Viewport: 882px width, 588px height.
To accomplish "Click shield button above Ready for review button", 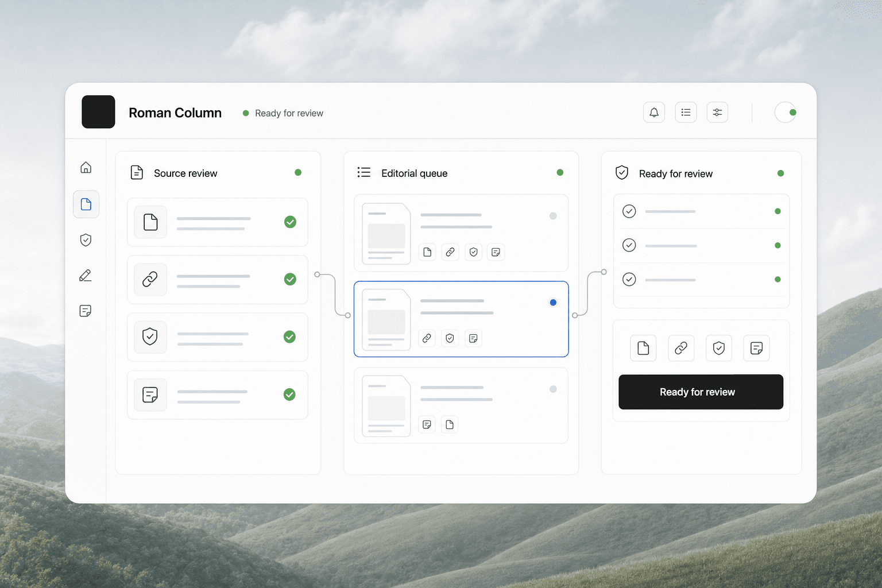I will (719, 348).
